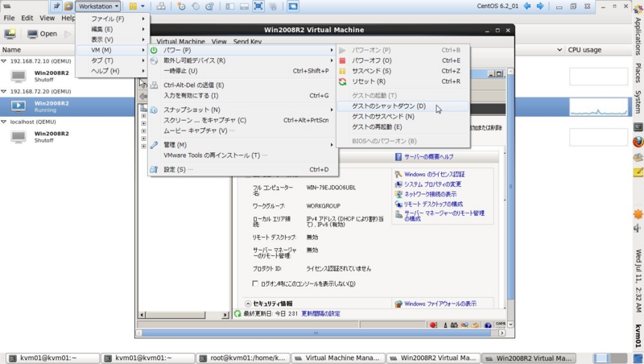Click the refresh icon beside 最終更新日
Image resolution: width=644 pixels, height=364 pixels.
click(237, 313)
